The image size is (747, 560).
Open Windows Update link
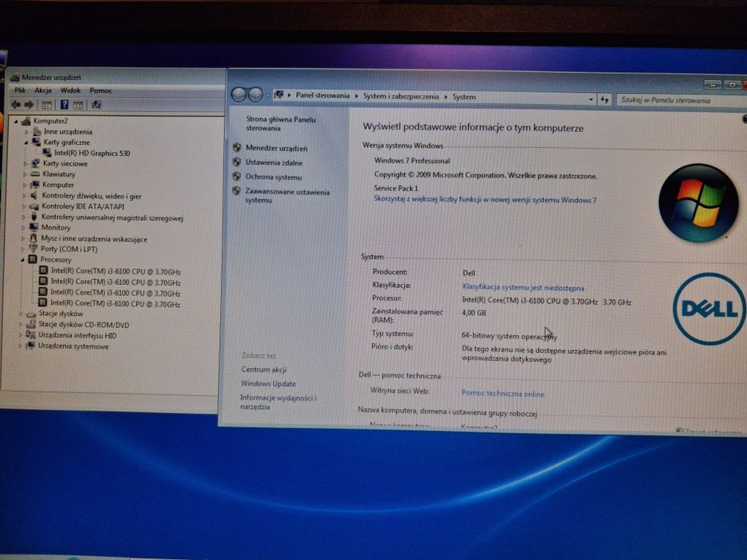(x=268, y=384)
